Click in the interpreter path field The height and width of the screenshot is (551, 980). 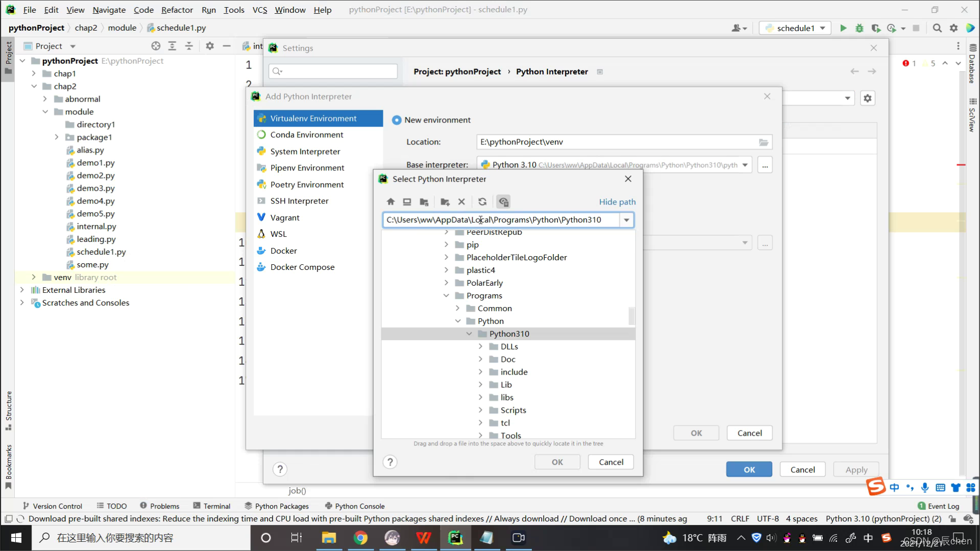pos(500,220)
